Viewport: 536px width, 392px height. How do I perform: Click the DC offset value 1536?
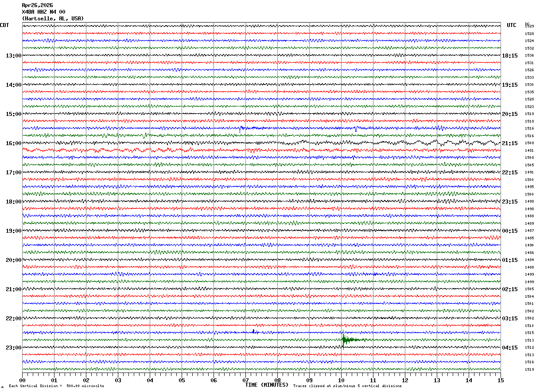tap(529, 55)
